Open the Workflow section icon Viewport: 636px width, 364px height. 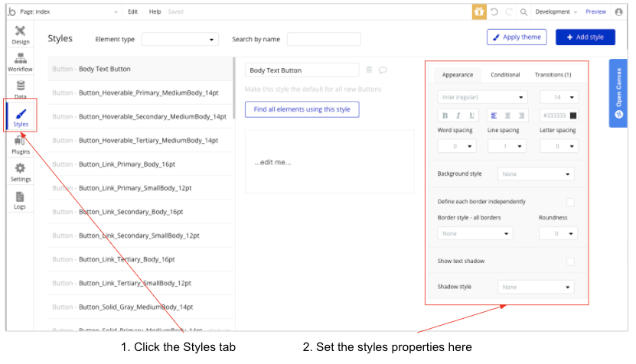click(x=21, y=63)
